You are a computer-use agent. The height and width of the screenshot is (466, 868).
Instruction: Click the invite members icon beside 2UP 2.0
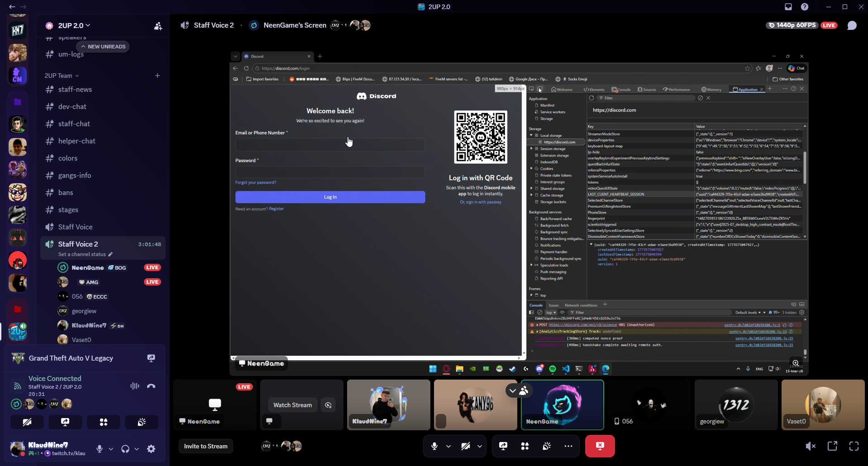click(158, 26)
